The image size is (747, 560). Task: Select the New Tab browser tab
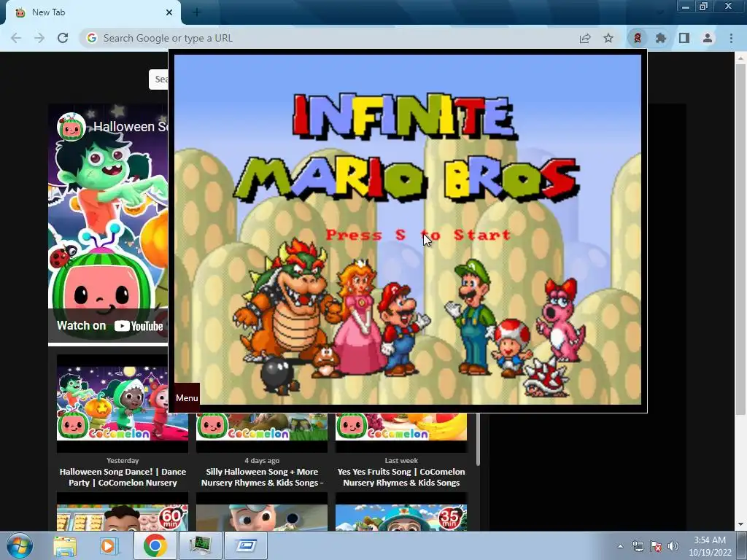click(93, 12)
